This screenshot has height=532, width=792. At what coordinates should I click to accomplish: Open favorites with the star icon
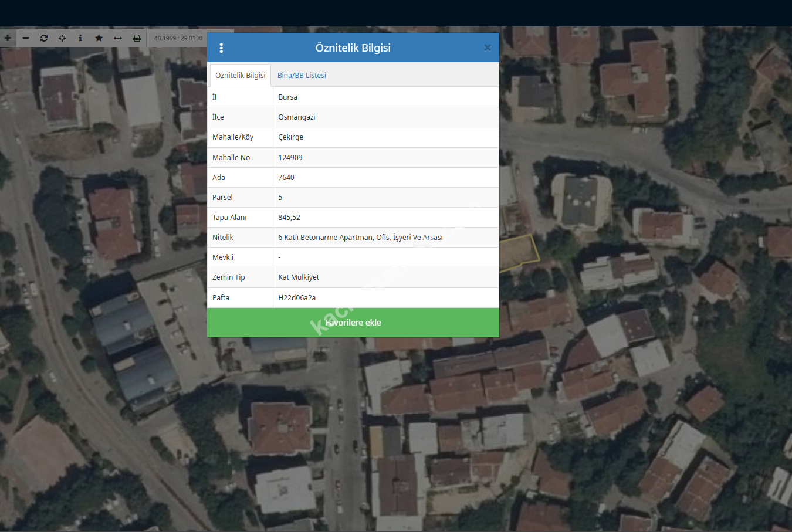[x=99, y=38]
